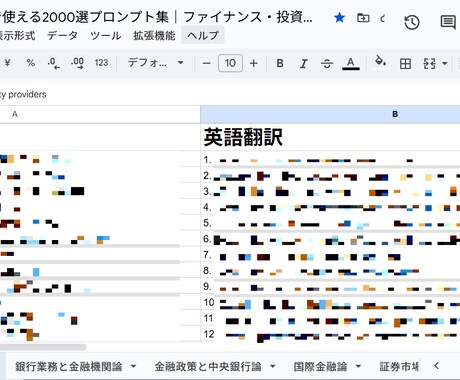Open the 拡張機能 menu

(154, 35)
